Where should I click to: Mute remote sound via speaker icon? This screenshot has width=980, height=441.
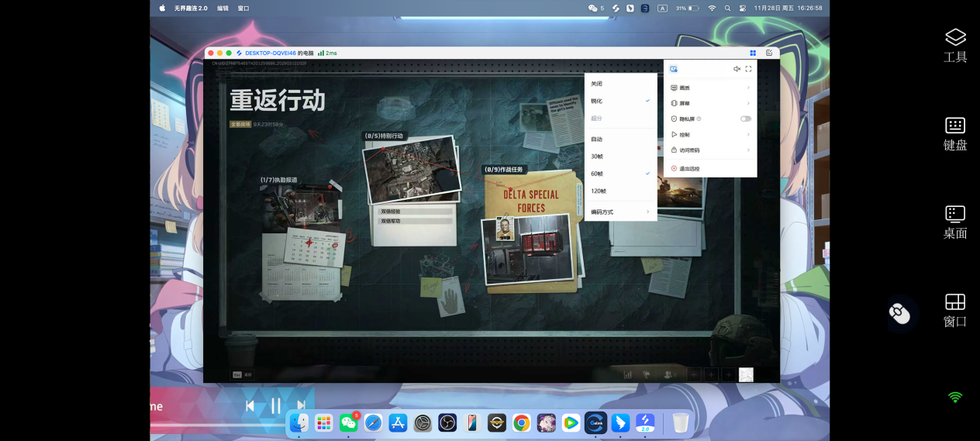click(737, 69)
